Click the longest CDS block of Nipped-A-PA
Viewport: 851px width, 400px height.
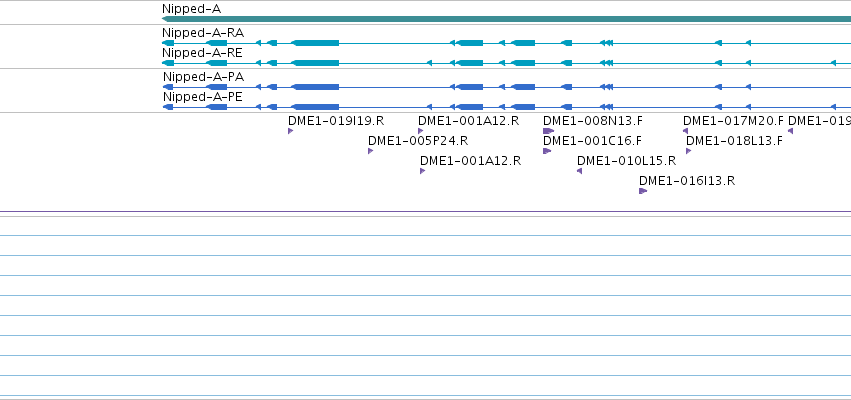click(x=315, y=87)
